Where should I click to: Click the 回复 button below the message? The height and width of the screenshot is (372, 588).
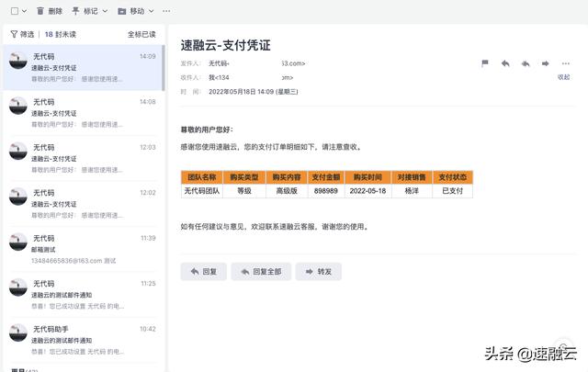[x=204, y=272]
